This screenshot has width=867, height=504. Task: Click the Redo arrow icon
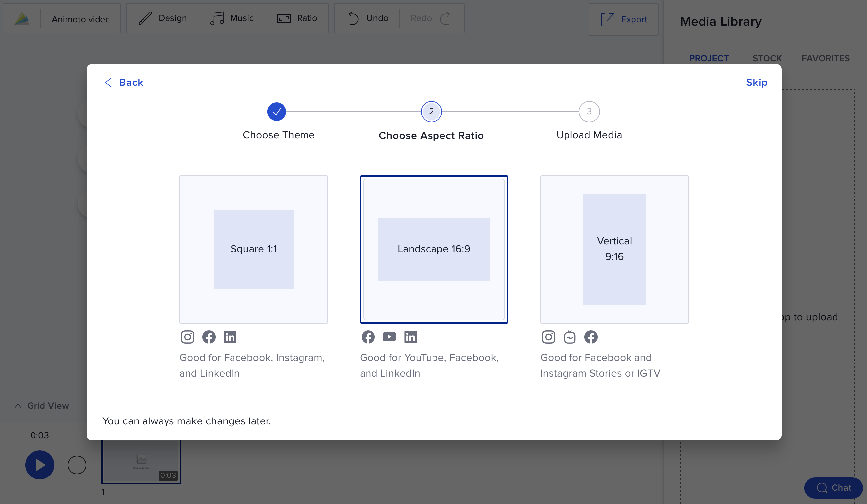445,17
